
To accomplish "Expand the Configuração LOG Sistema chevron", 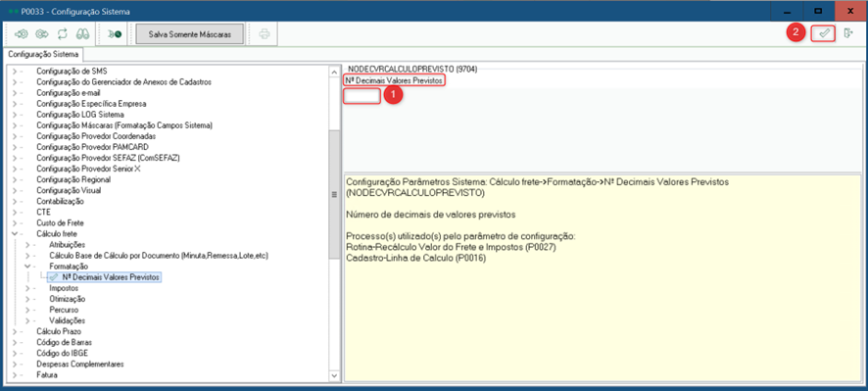I will 15,115.
